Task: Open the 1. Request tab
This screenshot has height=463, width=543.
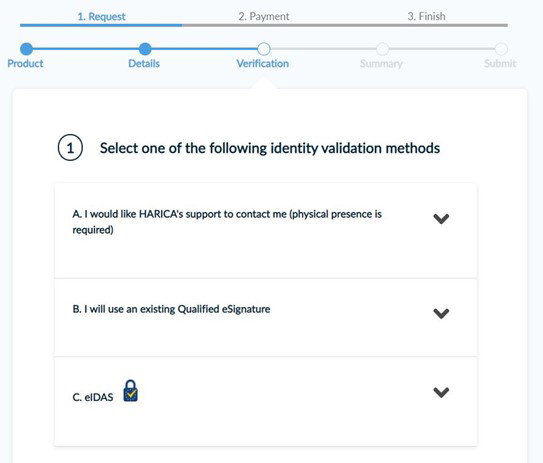Action: 101,16
